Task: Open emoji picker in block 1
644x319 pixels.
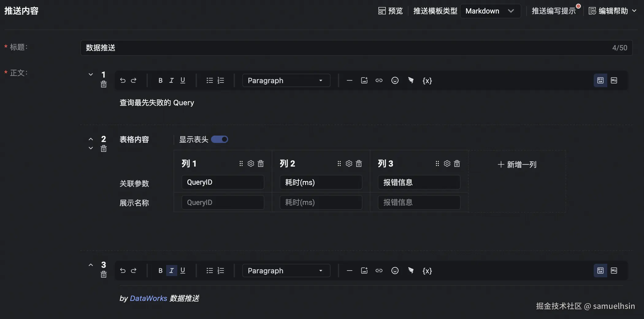Action: pyautogui.click(x=395, y=80)
